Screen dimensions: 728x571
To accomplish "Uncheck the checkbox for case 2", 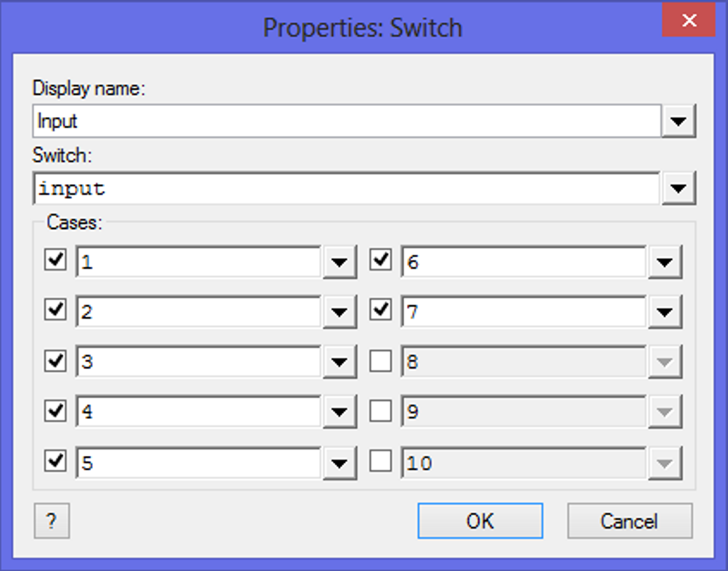I will click(x=55, y=309).
